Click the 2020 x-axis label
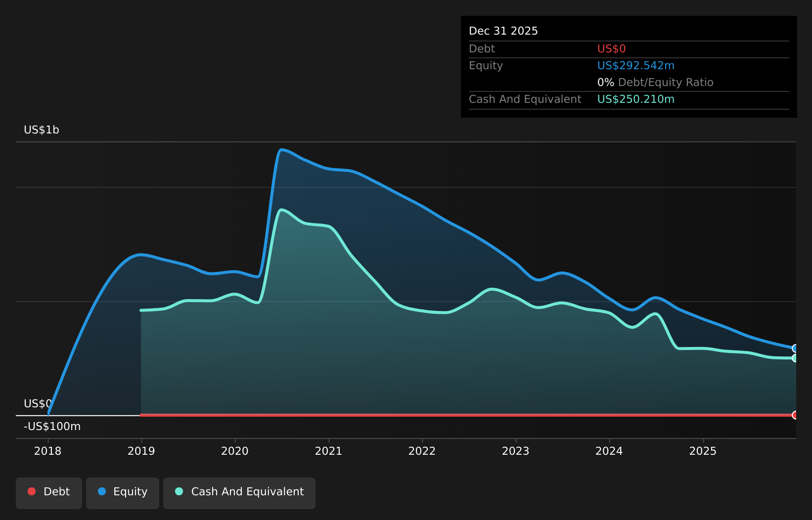Image resolution: width=812 pixels, height=520 pixels. [235, 451]
